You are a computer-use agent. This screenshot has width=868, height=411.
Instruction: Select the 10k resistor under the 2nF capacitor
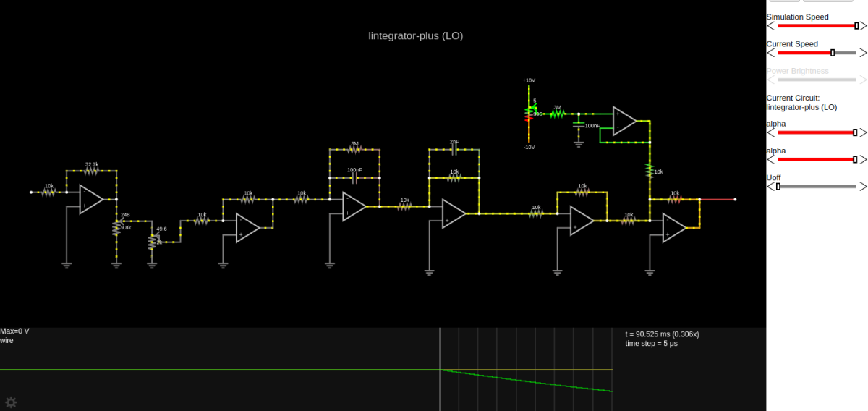(454, 177)
